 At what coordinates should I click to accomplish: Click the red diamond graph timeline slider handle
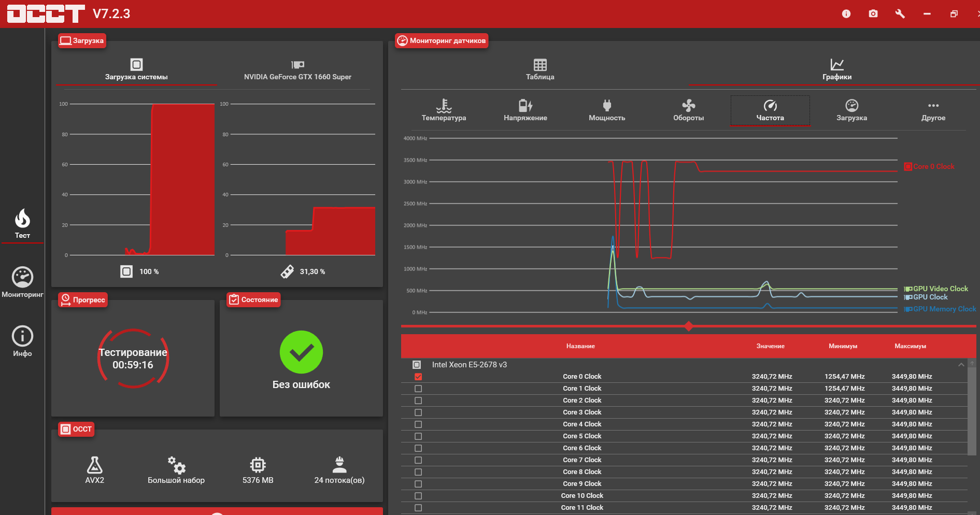pos(689,326)
